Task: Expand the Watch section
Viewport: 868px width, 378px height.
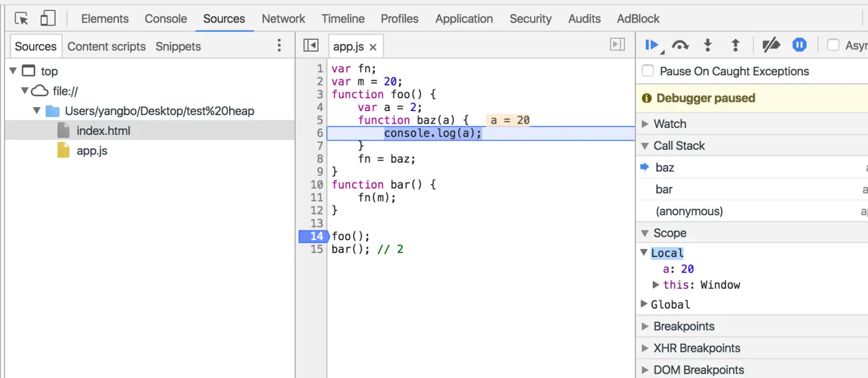Action: point(645,124)
